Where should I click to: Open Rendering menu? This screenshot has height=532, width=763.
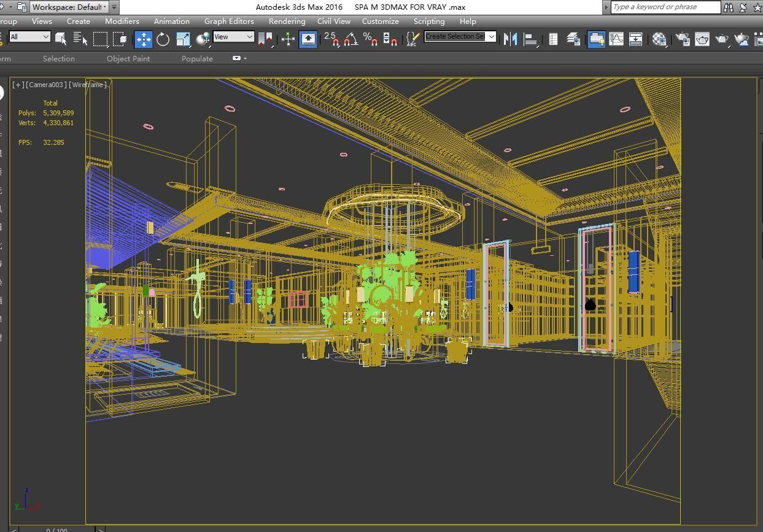click(287, 21)
